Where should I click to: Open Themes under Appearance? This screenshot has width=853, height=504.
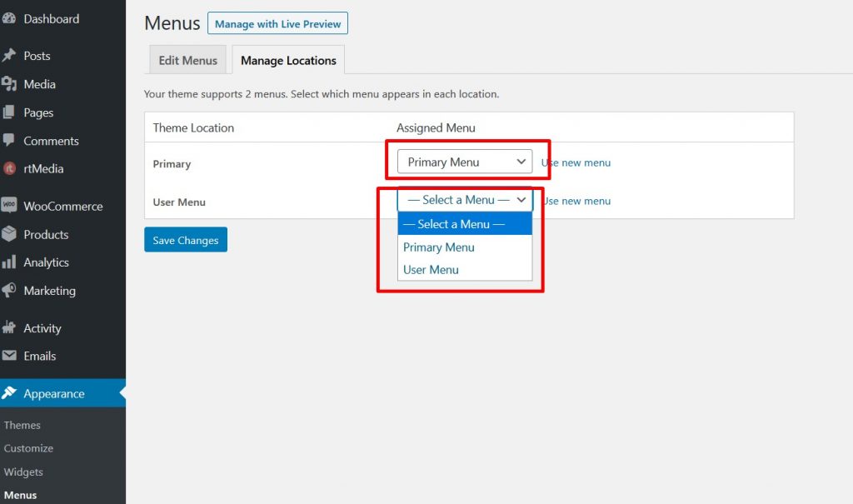coord(22,425)
